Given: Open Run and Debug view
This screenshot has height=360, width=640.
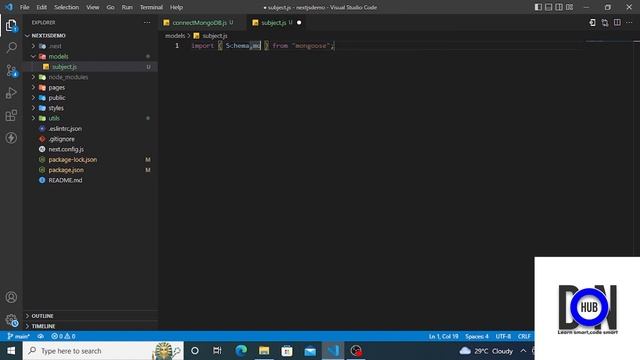Looking at the screenshot, I should [11, 93].
